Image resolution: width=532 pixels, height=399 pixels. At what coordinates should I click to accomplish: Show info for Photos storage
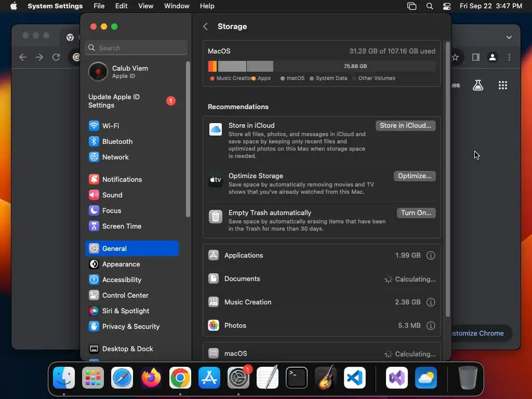431,326
